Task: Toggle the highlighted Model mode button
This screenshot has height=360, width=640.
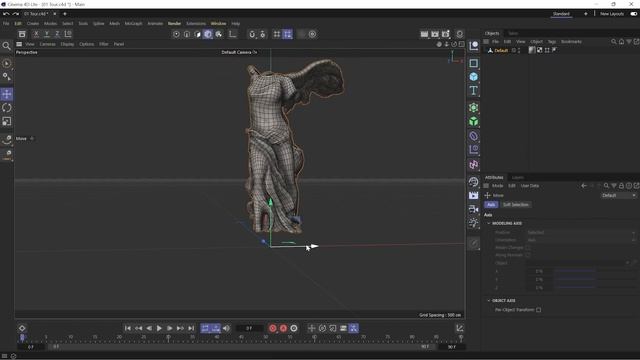Action: click(208, 34)
